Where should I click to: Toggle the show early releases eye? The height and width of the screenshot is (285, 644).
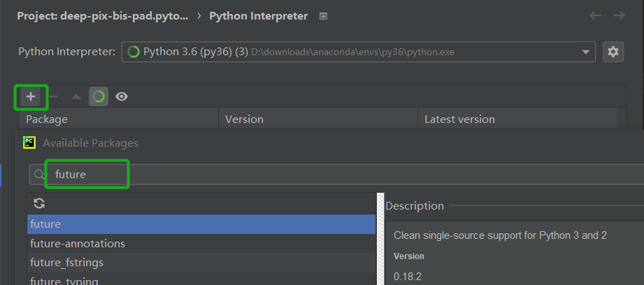tap(122, 96)
